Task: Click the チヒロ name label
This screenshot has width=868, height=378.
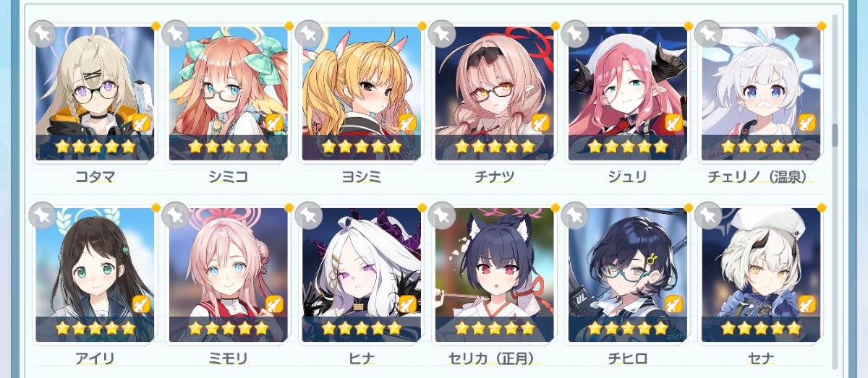Action: click(x=627, y=358)
